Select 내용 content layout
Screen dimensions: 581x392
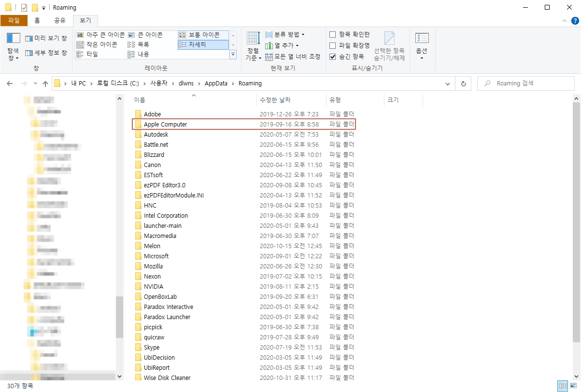click(139, 54)
